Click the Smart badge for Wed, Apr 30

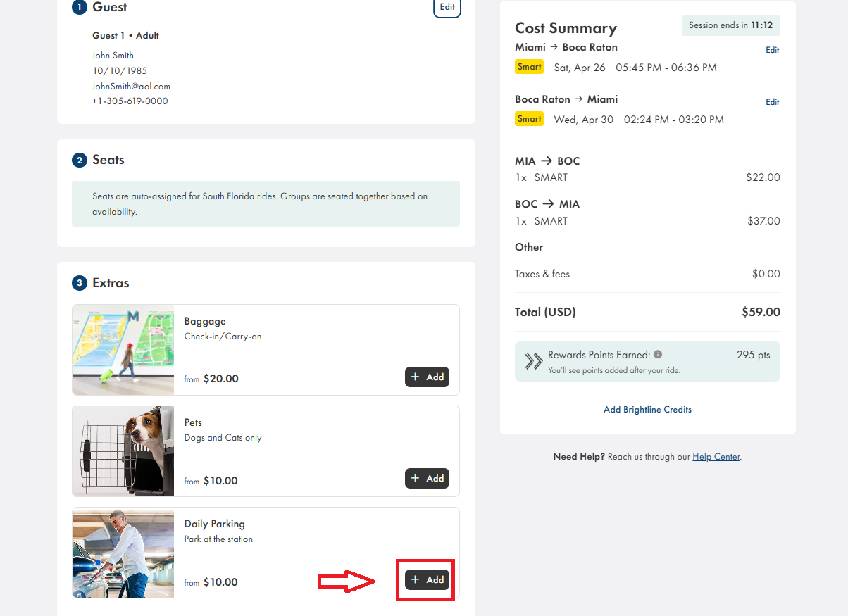529,119
